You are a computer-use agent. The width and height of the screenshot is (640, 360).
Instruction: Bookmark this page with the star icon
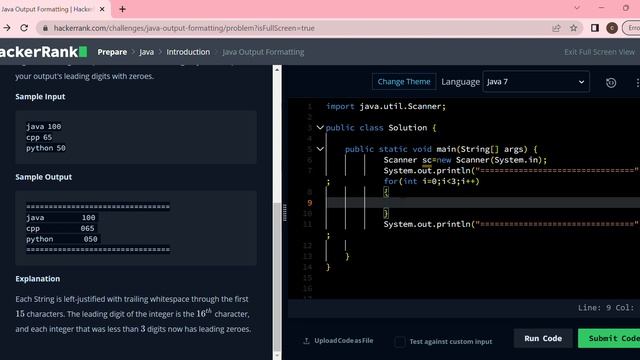[x=573, y=28]
